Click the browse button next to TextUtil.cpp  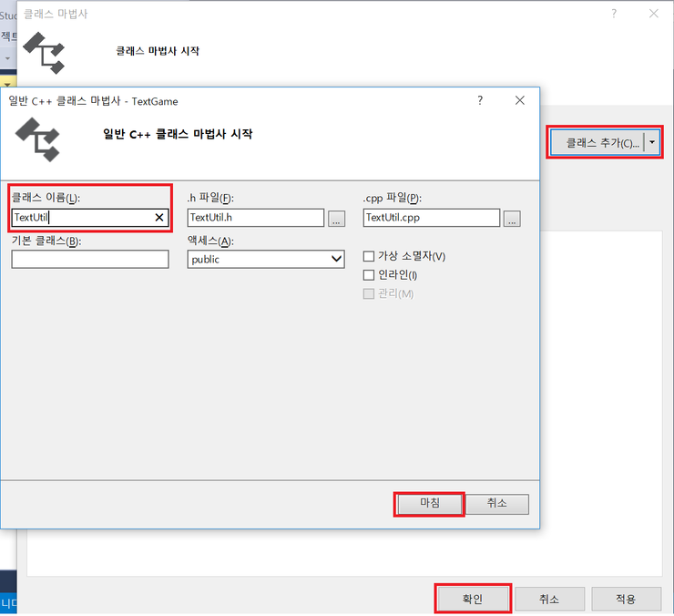pyautogui.click(x=512, y=219)
